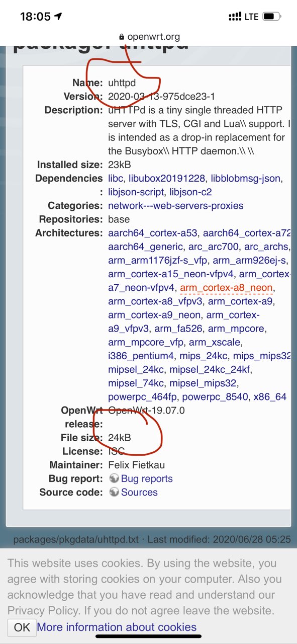Open the x86_64 architecture link

click(x=270, y=397)
